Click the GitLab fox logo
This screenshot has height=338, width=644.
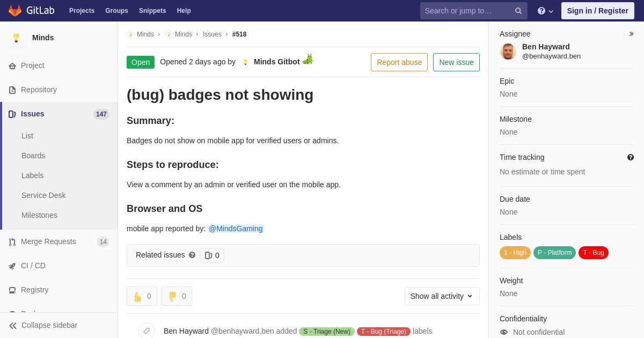click(x=15, y=11)
